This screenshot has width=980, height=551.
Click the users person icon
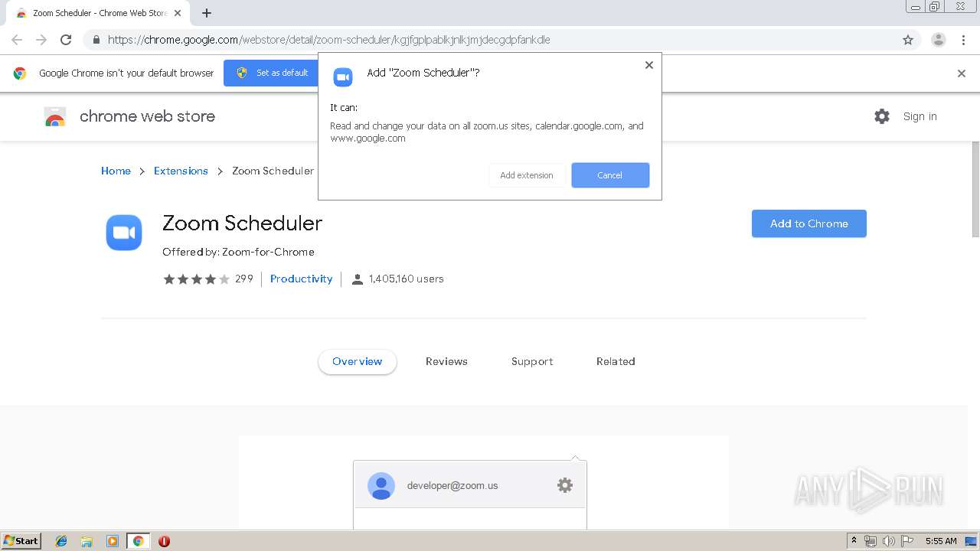pos(357,279)
